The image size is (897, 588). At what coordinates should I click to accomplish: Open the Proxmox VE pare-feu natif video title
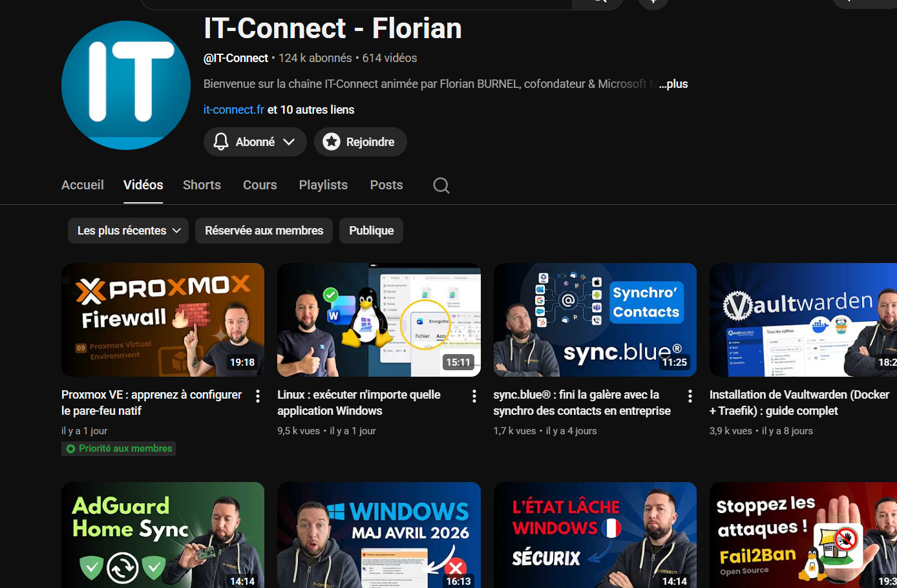(x=151, y=403)
